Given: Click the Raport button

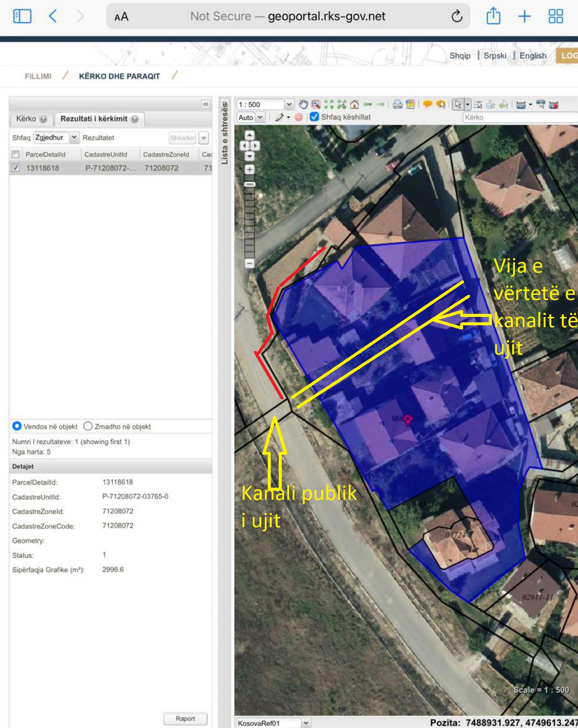Looking at the screenshot, I should click(185, 718).
